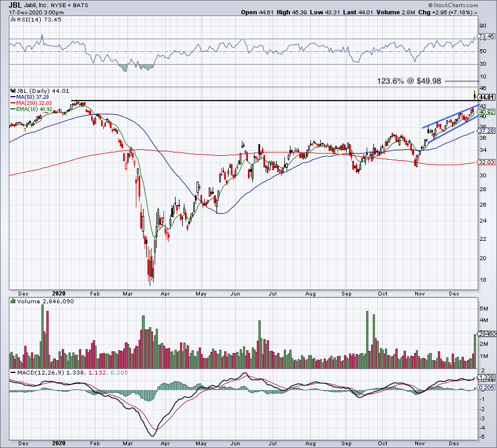Viewport: 497px width, 448px height.
Task: Click the 5M label on the volume axis
Action: click(483, 308)
